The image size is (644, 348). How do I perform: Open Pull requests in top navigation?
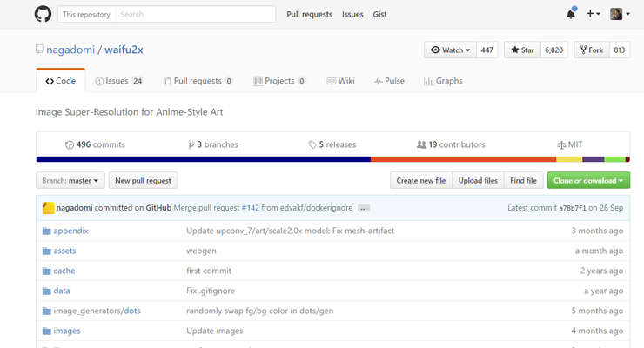[309, 15]
